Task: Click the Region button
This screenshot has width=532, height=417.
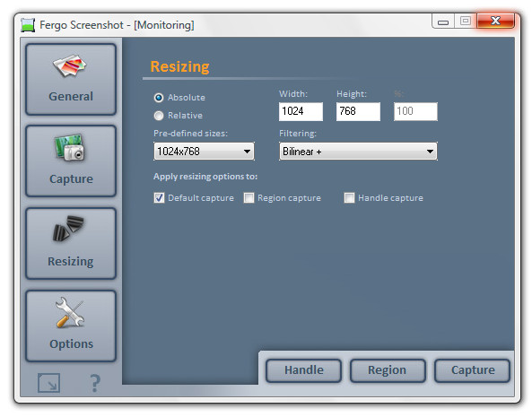Action: point(388,370)
